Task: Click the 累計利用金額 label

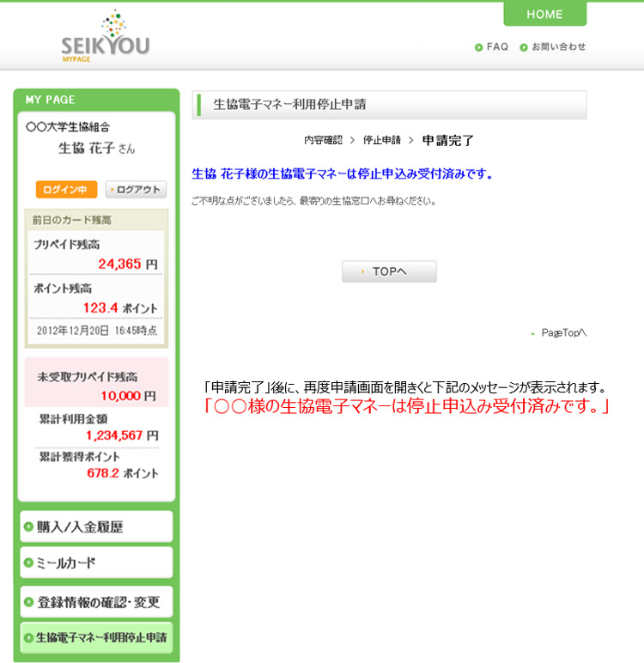Action: [x=74, y=418]
